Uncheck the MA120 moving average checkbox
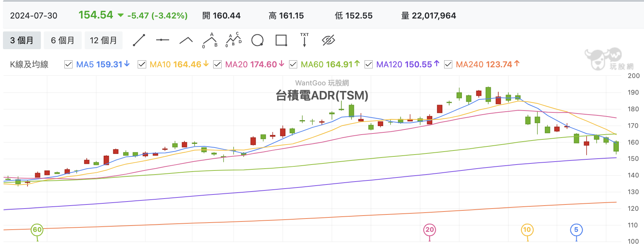The width and height of the screenshot is (644, 247). (369, 65)
